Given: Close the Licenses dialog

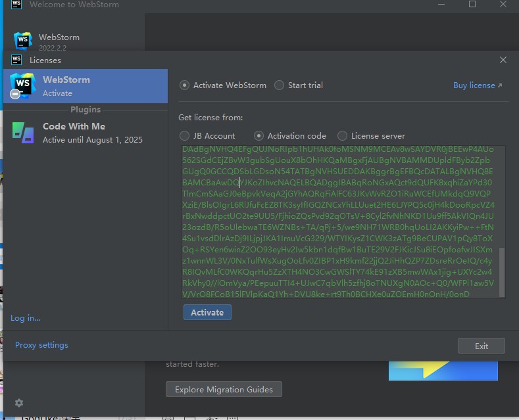Looking at the screenshot, I should tap(503, 60).
